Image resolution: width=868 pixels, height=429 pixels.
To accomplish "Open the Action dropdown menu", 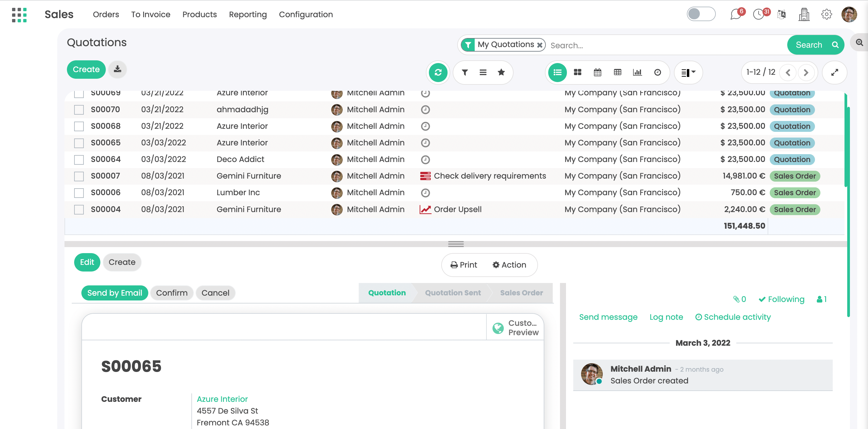I will [509, 265].
